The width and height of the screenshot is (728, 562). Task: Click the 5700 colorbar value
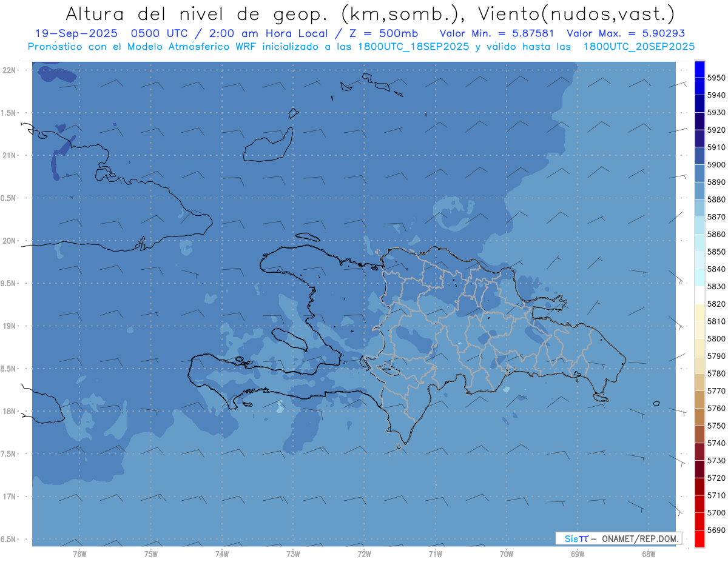[x=716, y=513]
